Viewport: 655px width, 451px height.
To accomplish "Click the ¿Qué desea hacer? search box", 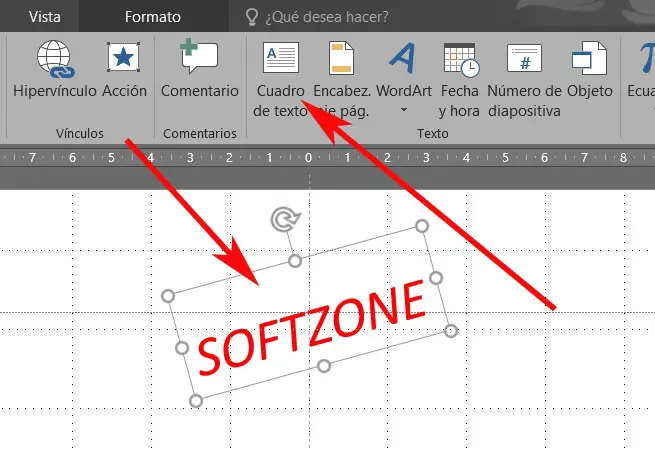I will [327, 17].
